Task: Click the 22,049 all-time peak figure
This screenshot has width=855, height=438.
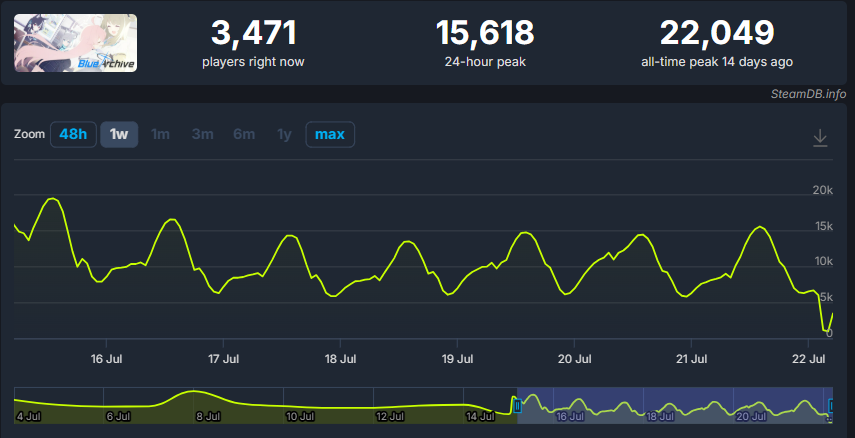Action: tap(717, 33)
